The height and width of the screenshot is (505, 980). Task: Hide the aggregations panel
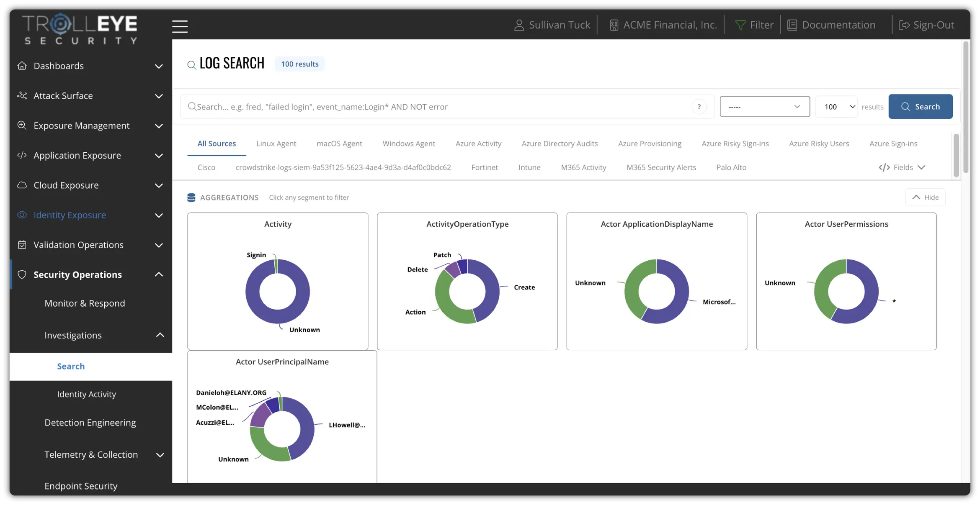[925, 197]
